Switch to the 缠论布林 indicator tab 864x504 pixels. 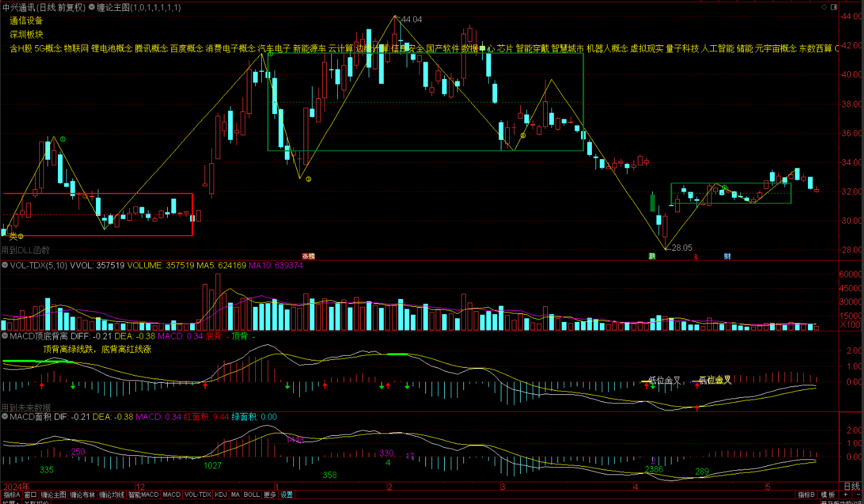(x=83, y=495)
